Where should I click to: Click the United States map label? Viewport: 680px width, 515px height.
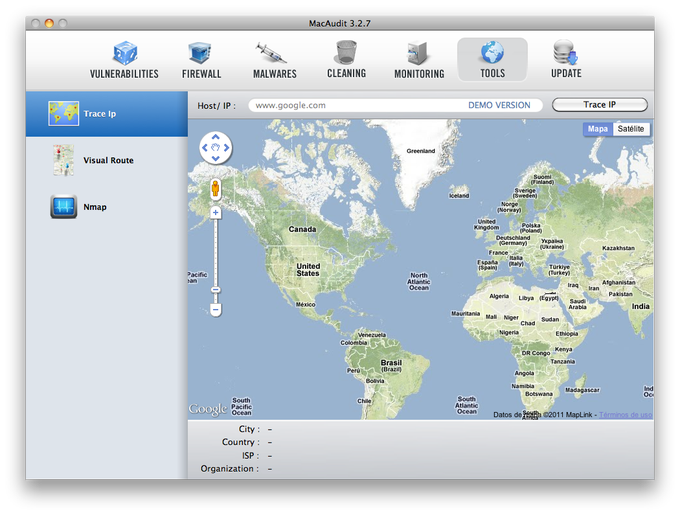pos(308,270)
